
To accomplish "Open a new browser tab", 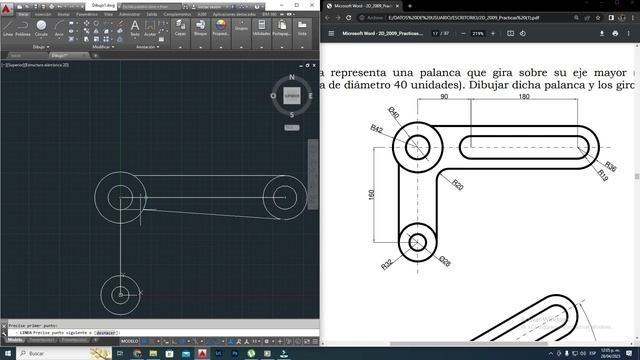I will (x=409, y=6).
